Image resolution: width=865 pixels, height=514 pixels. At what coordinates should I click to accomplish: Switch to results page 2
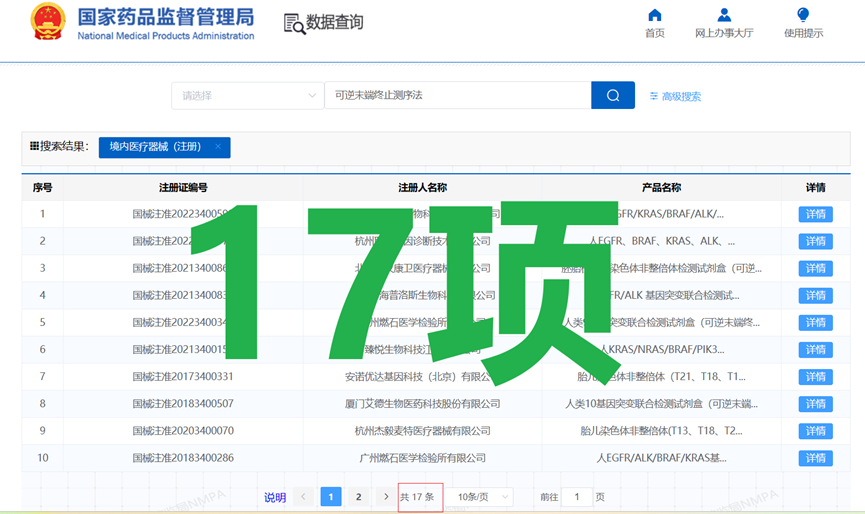click(358, 497)
